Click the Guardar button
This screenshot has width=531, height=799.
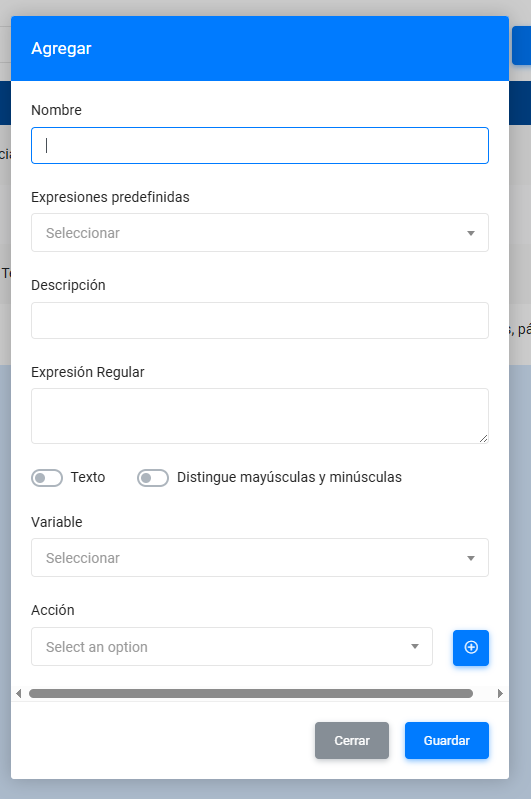coord(447,740)
